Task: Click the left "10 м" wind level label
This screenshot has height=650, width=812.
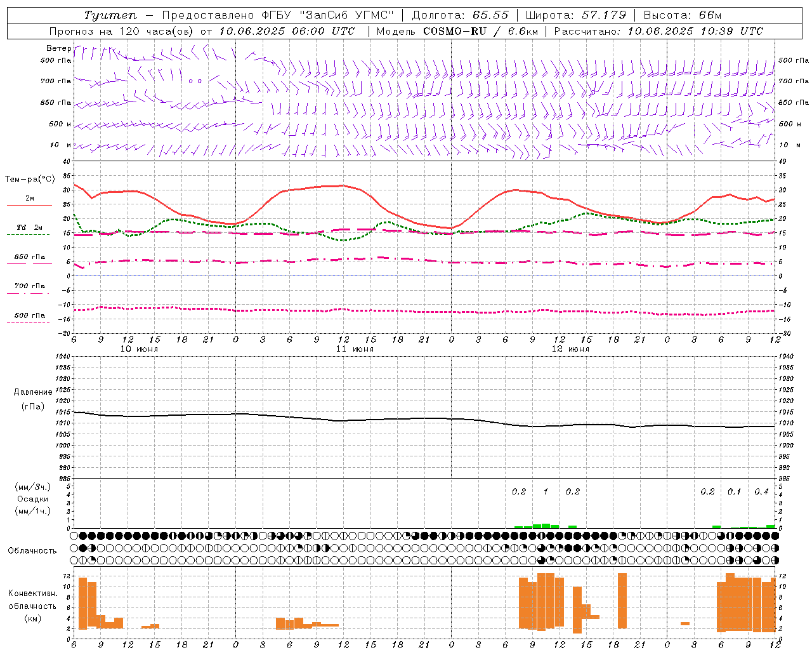Action: point(61,145)
